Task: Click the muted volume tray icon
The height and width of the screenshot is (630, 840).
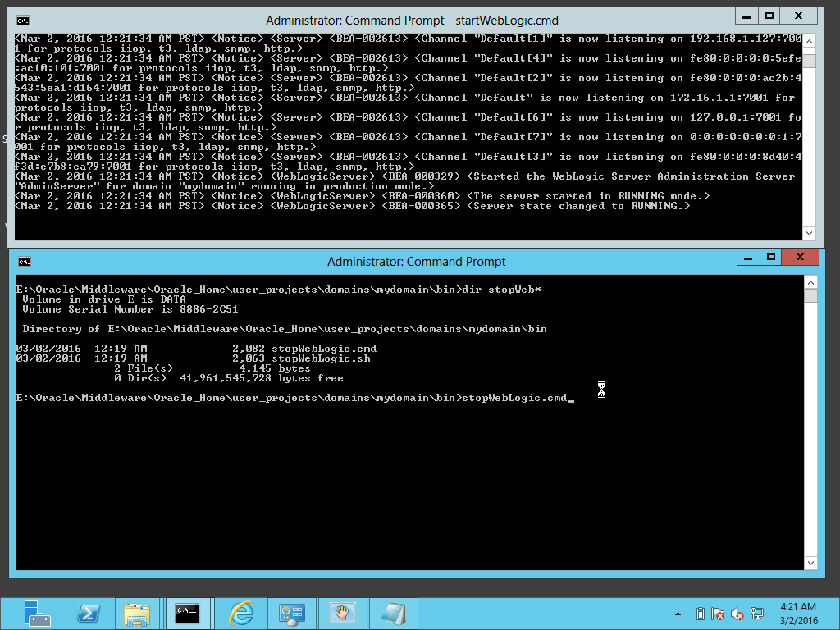Action: (737, 614)
